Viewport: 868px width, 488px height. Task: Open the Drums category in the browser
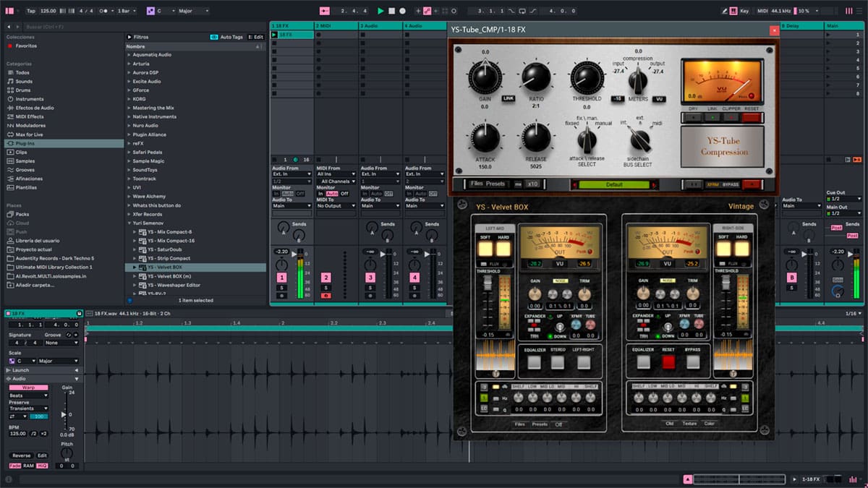tap(23, 90)
